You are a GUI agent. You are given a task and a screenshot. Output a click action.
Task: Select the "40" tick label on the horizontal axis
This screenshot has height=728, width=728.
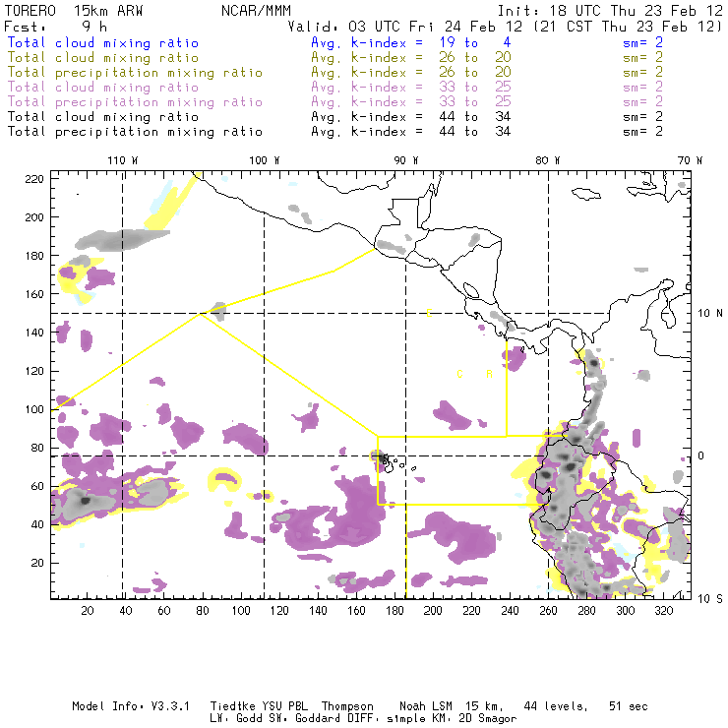tap(126, 611)
